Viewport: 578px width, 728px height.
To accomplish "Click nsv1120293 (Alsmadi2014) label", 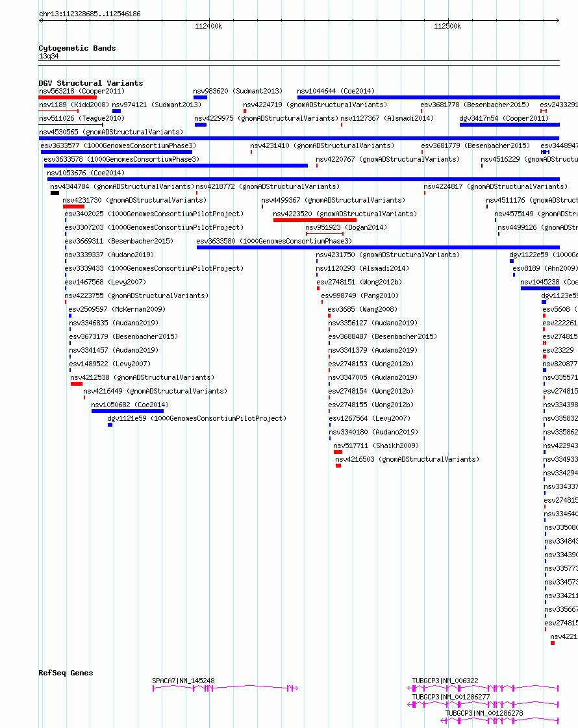I will point(362,268).
